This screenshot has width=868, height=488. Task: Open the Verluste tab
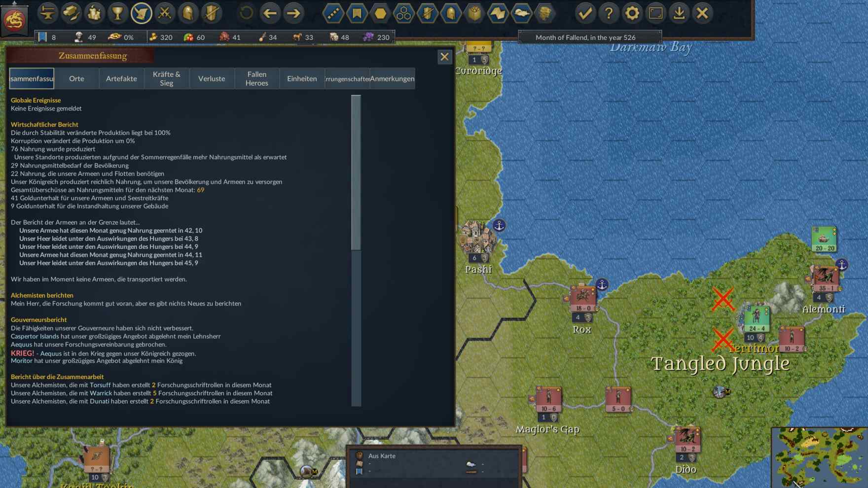click(x=212, y=78)
